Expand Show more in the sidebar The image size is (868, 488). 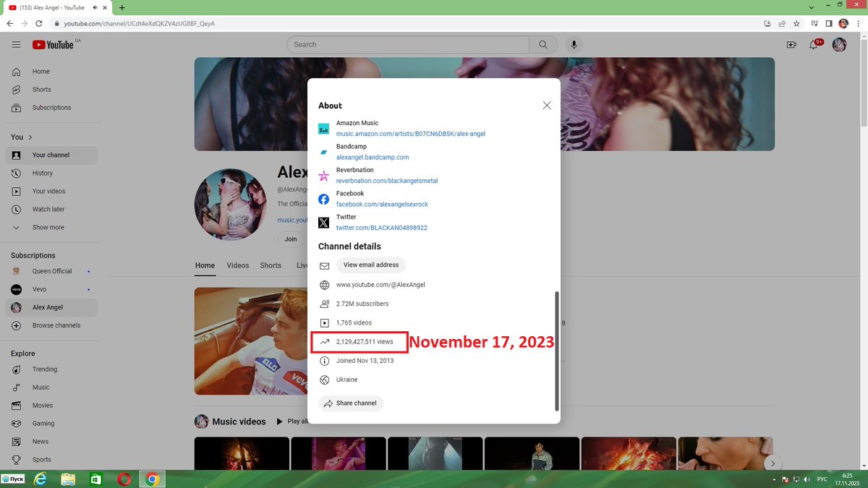(48, 228)
